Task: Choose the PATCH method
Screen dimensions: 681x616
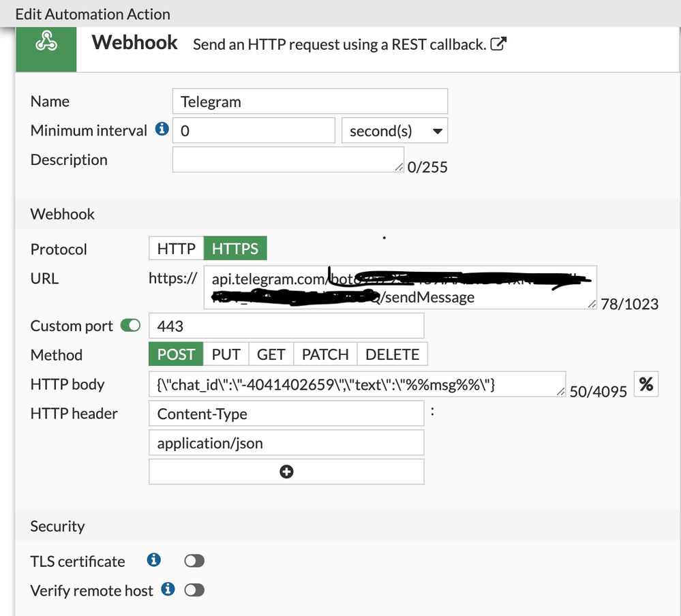Action: (x=325, y=354)
